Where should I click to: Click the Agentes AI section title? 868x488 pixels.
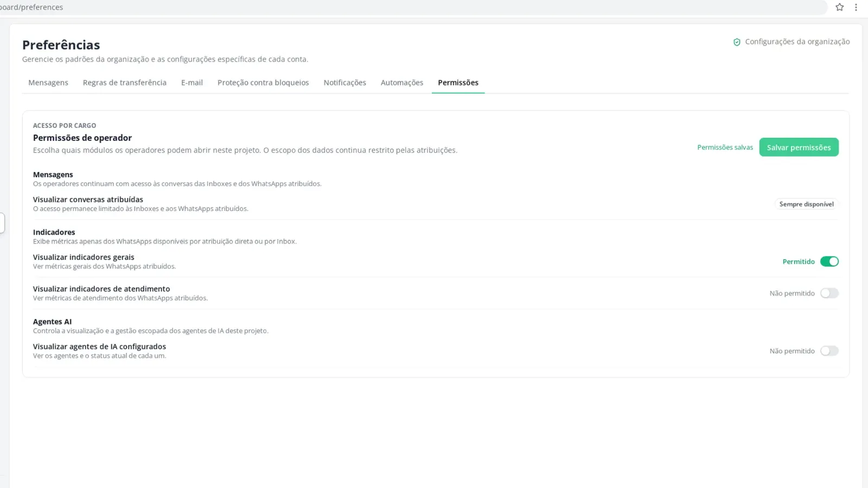tap(52, 322)
